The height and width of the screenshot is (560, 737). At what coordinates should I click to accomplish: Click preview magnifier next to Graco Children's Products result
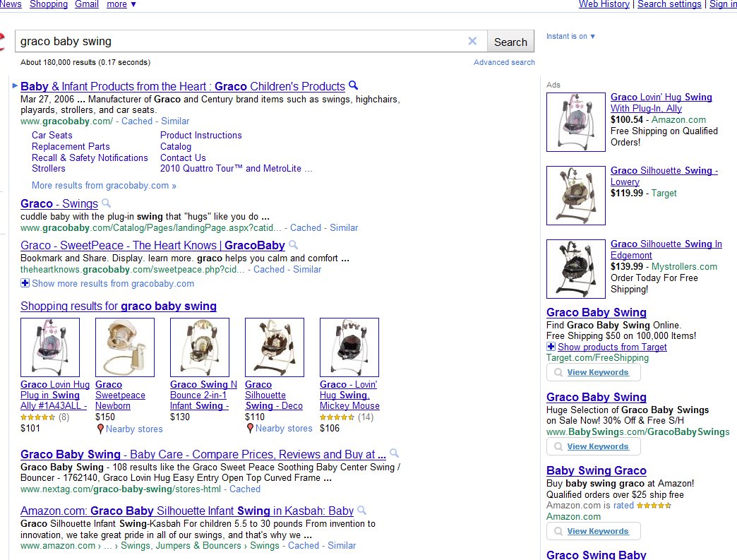pos(354,85)
